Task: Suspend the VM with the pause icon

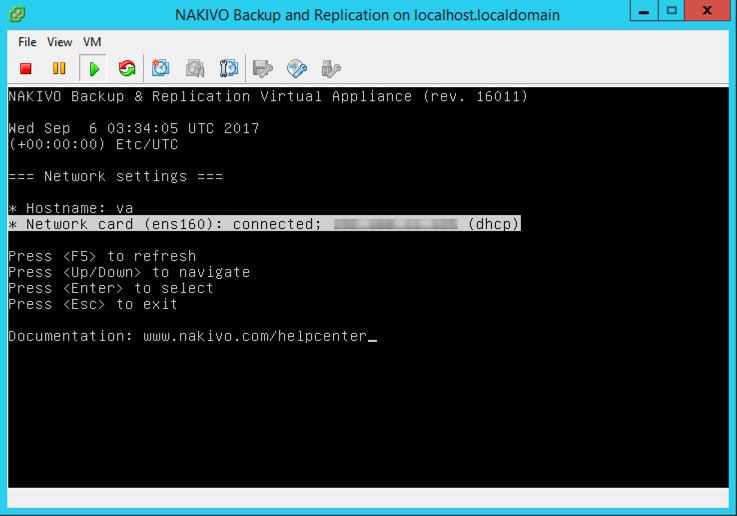Action: pos(59,69)
